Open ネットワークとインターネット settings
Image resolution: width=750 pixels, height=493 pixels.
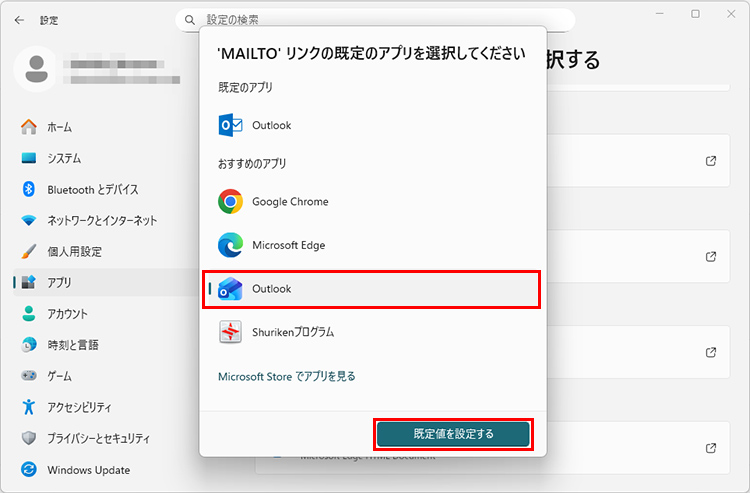click(x=102, y=220)
